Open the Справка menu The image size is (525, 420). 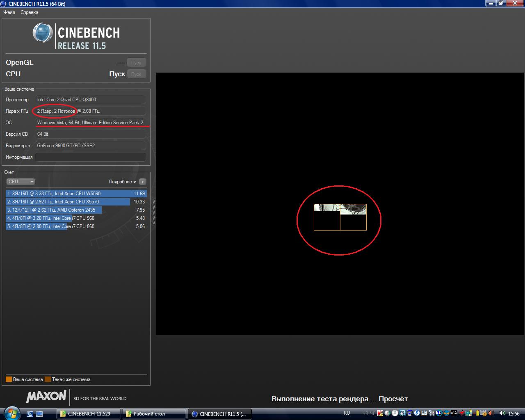click(x=30, y=12)
